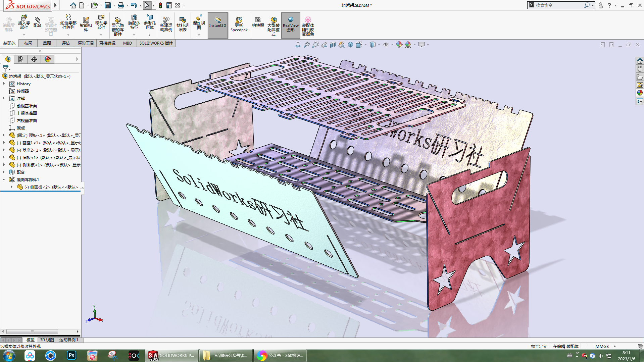Click the Zoom to Fit magnifier icon
This screenshot has height=362, width=644.
pyautogui.click(x=307, y=45)
